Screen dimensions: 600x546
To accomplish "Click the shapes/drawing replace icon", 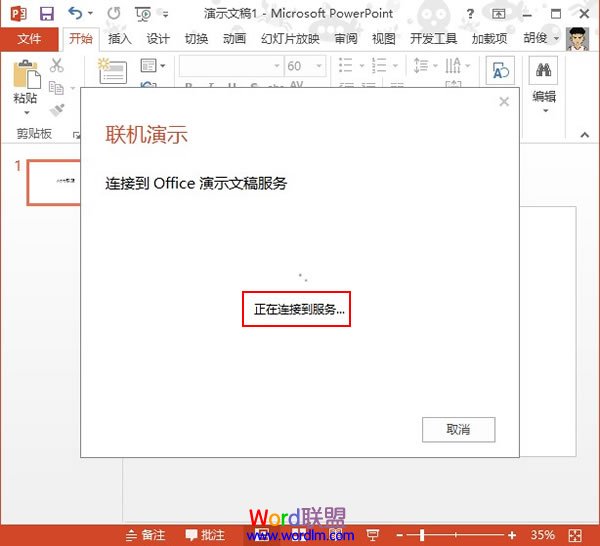I will click(x=500, y=70).
